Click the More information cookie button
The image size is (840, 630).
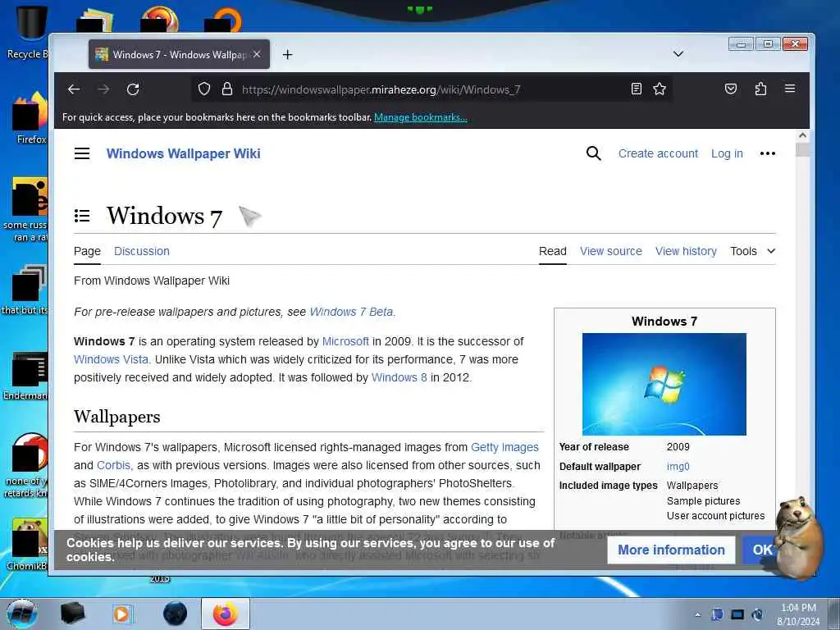point(671,550)
